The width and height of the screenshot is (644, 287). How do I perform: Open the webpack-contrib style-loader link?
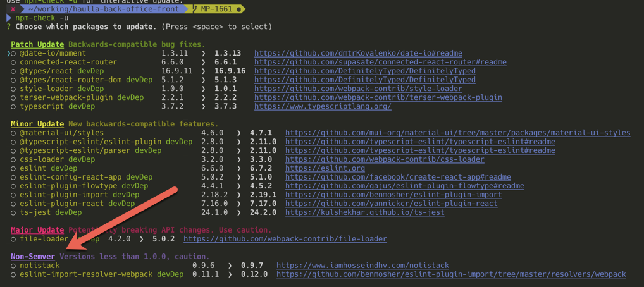coord(358,89)
